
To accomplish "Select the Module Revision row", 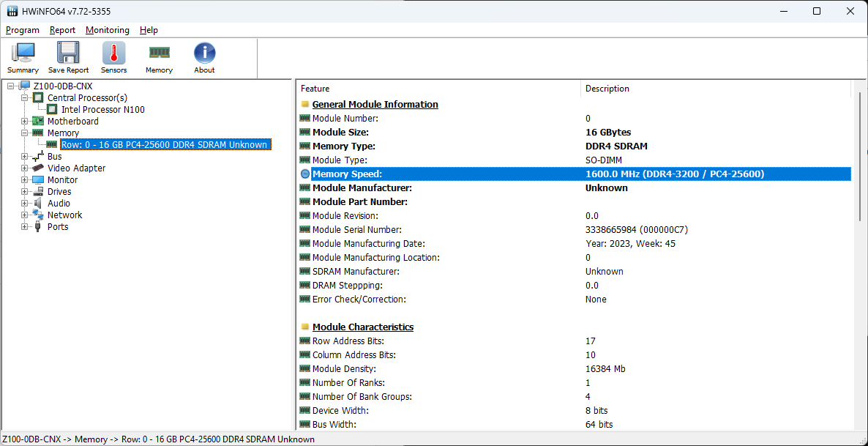I will [x=575, y=215].
